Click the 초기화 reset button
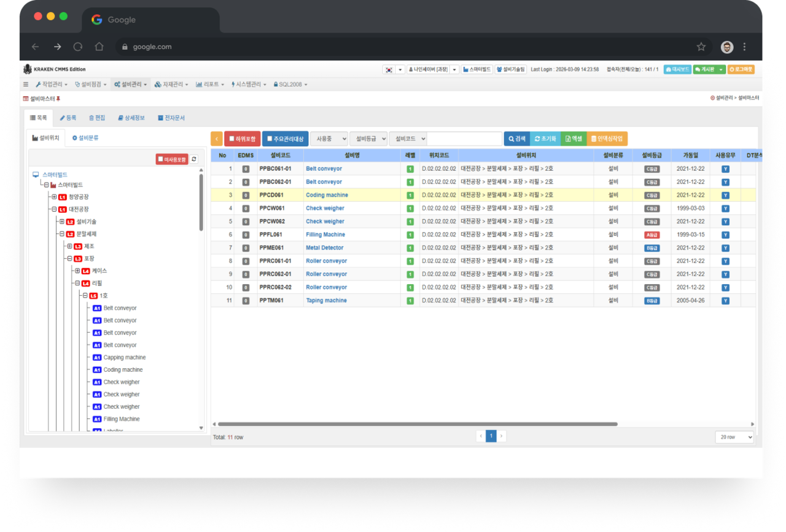The width and height of the screenshot is (786, 532). click(545, 139)
